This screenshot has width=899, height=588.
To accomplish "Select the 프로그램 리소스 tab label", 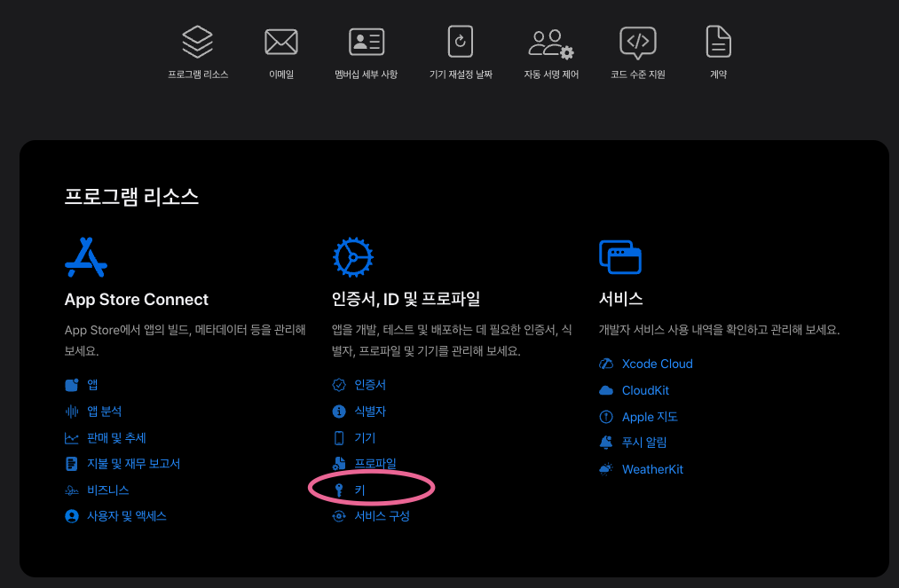I will [x=198, y=74].
